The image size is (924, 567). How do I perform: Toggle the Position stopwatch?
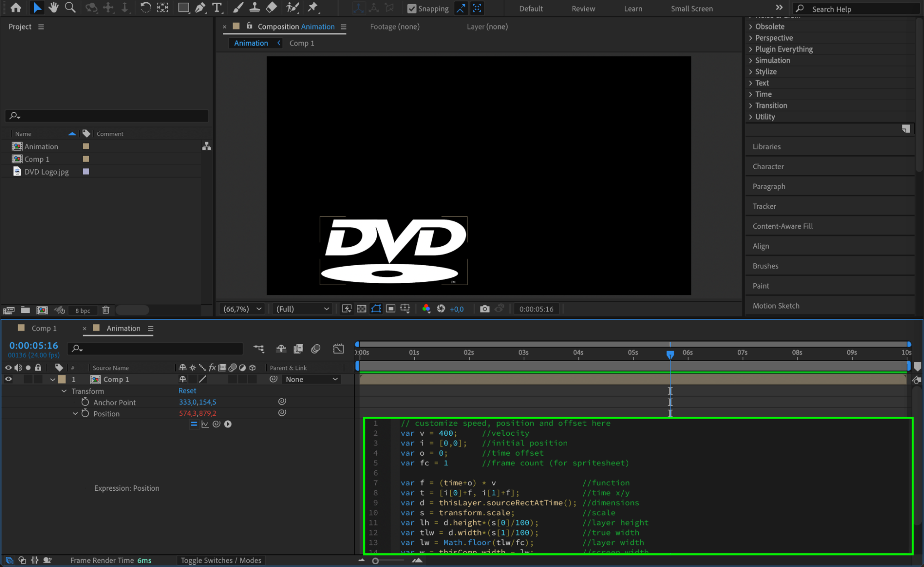click(85, 414)
